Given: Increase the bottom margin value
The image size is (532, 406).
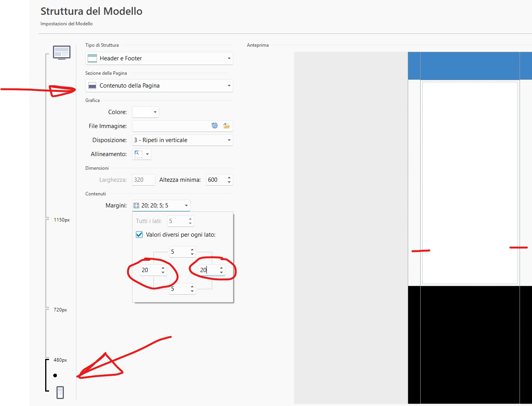Looking at the screenshot, I should click(192, 286).
